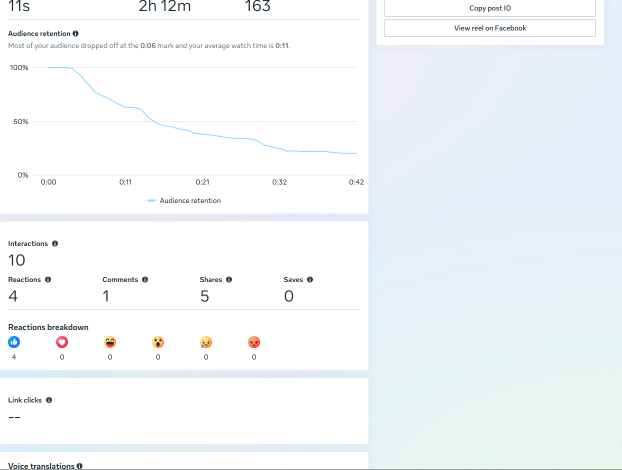Click the Audience retention info icon
This screenshot has height=470, width=622.
(75, 34)
